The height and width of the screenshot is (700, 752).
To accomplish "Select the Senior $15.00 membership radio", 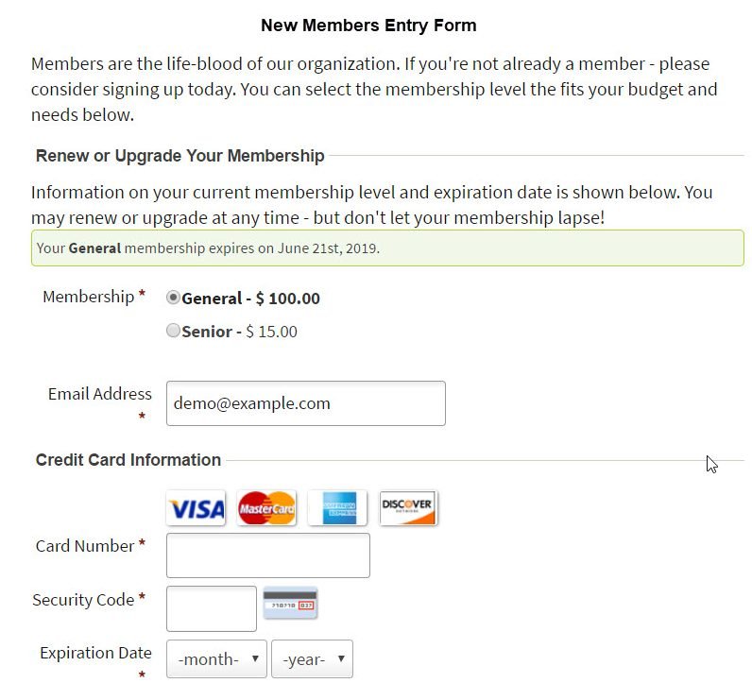I will [x=173, y=331].
